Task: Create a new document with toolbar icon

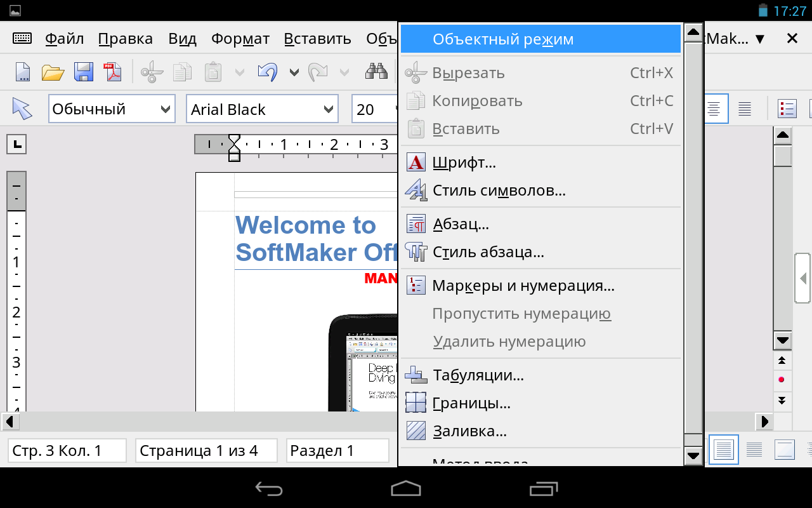Action: pos(22,72)
